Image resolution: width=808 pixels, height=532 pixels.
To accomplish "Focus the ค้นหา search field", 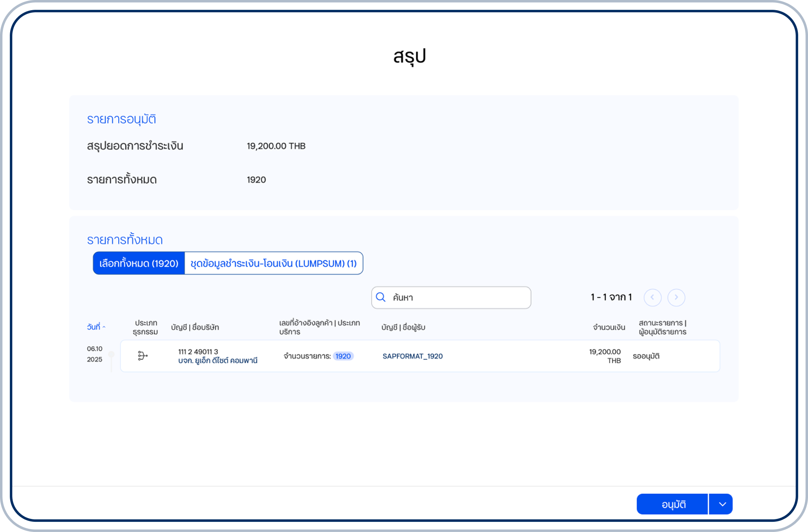I will (x=457, y=297).
